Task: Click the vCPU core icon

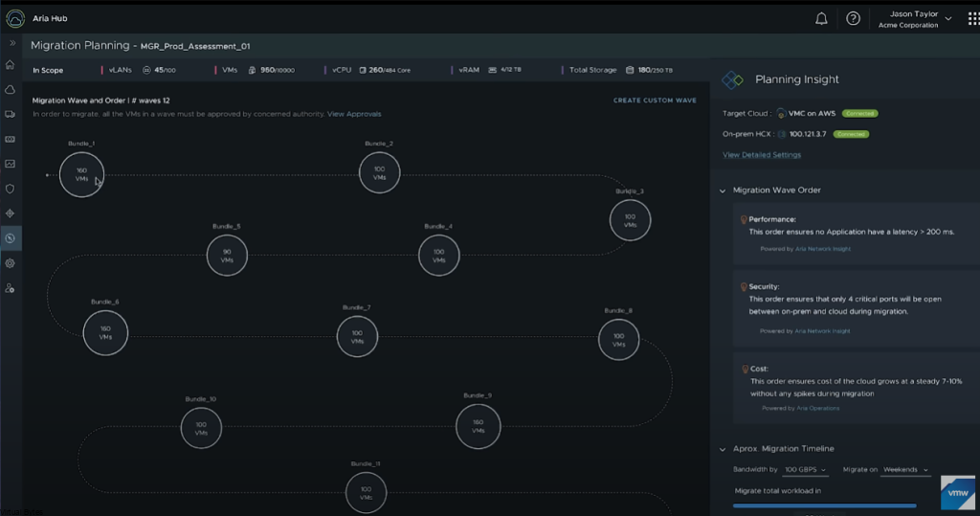Action: (363, 70)
